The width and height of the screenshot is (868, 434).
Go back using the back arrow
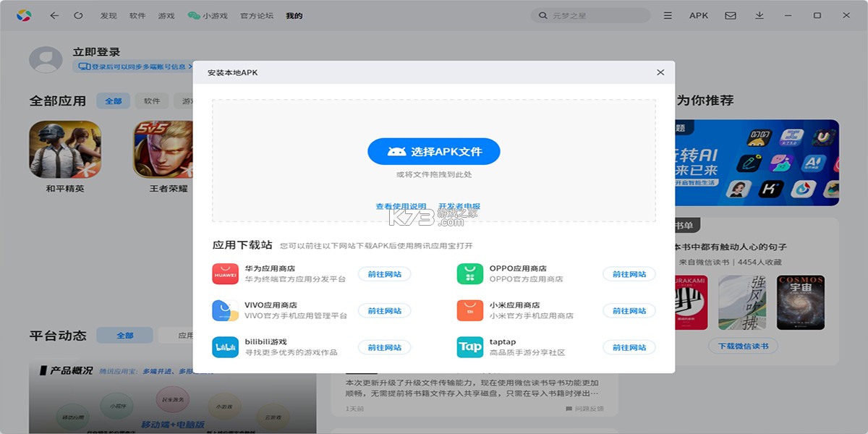54,15
